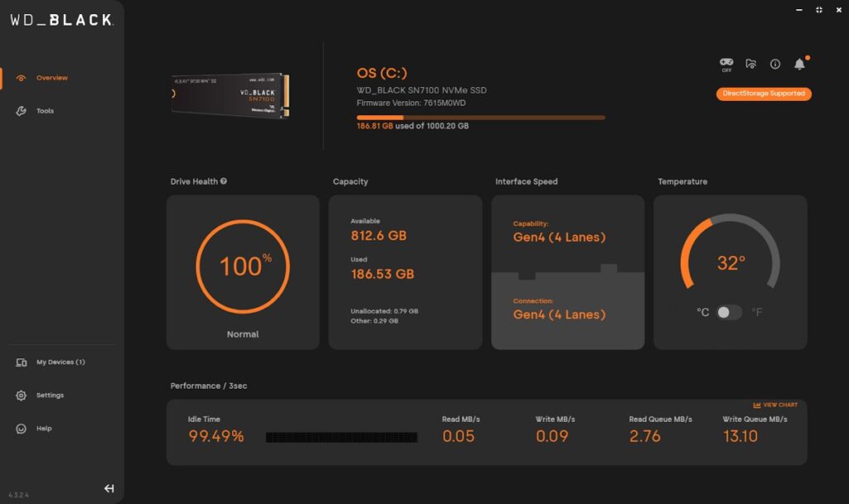Screen dimensions: 849x504
Task: Switch temperature unit toggle to Fahrenheit
Action: click(730, 313)
